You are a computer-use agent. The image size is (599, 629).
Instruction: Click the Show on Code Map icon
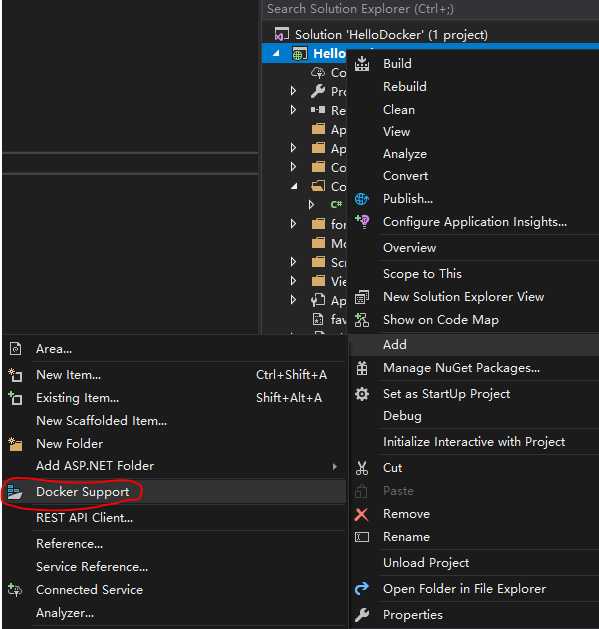click(x=362, y=320)
